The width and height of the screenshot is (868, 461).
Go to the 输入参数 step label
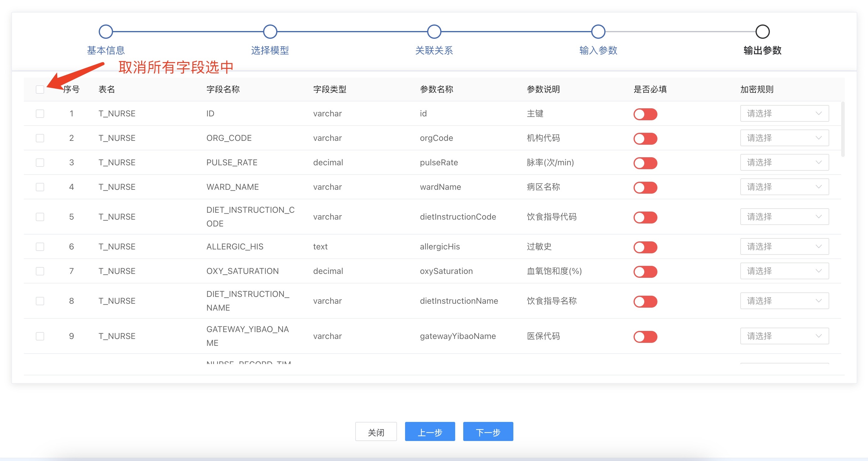598,50
